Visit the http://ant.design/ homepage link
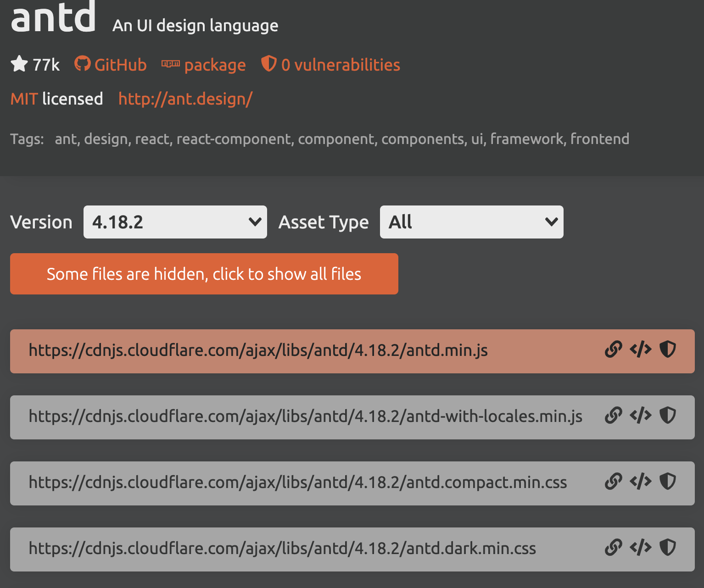This screenshot has width=704, height=588. pyautogui.click(x=185, y=99)
